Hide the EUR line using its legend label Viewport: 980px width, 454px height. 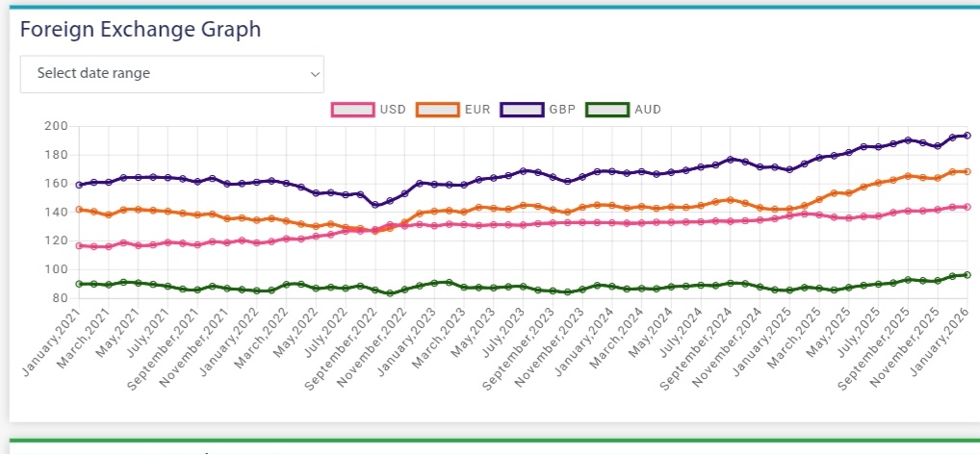click(x=479, y=110)
